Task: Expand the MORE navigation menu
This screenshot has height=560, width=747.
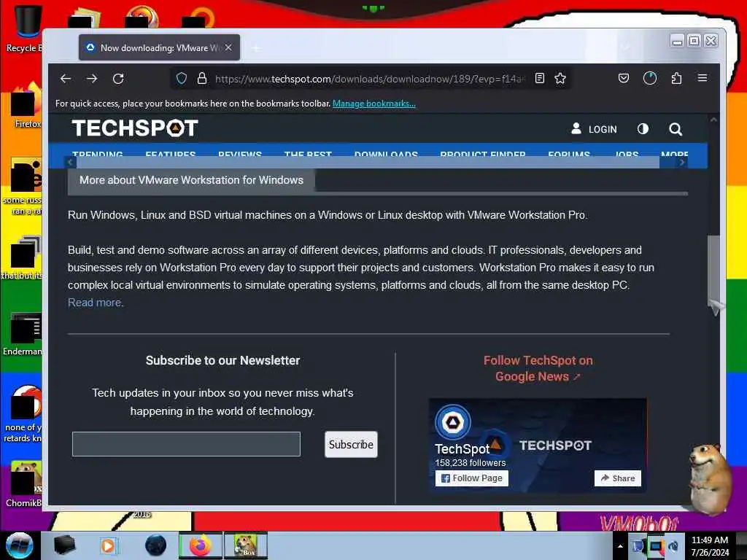Action: (674, 155)
